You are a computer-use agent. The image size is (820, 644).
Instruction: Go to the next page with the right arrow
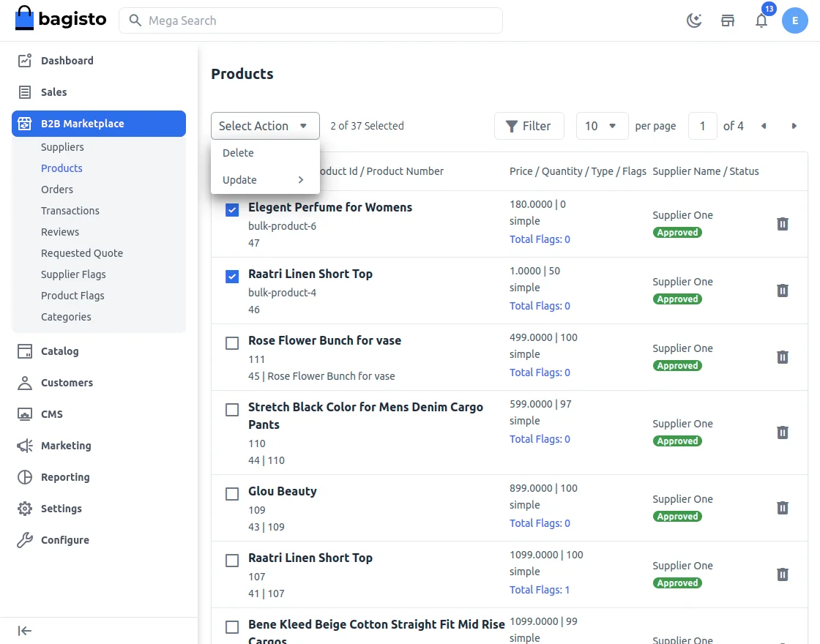[x=794, y=126]
